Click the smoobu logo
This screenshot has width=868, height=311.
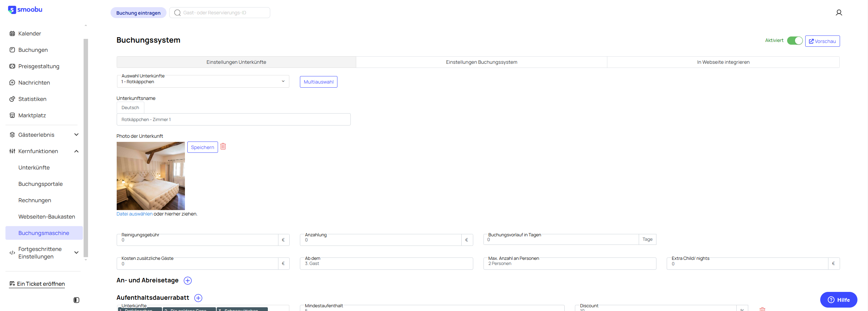pos(25,10)
